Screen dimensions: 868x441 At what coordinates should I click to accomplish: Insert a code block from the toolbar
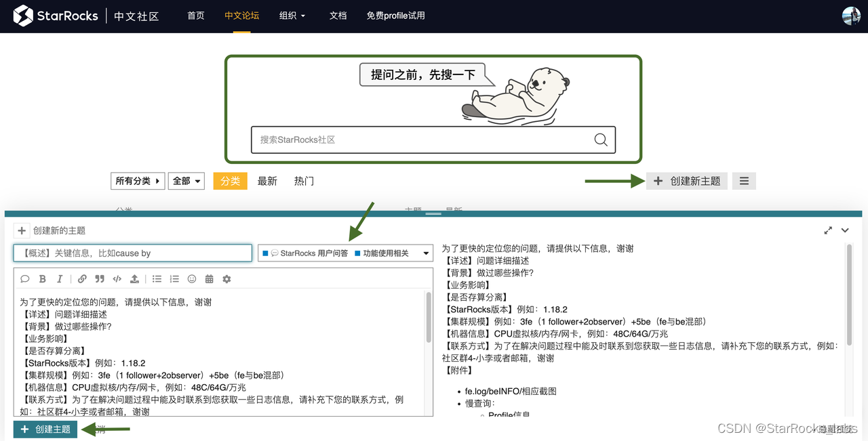pos(117,278)
